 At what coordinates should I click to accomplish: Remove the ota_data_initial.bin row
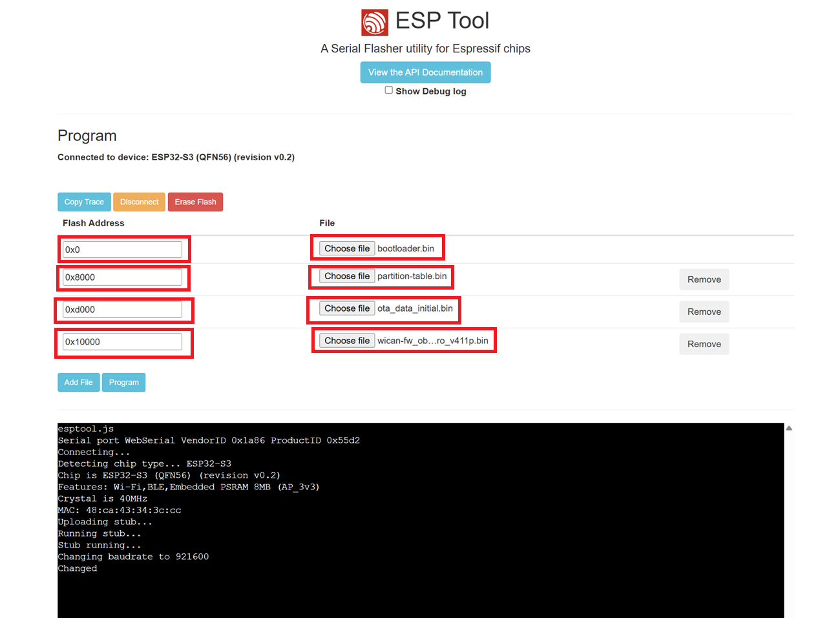pyautogui.click(x=704, y=312)
